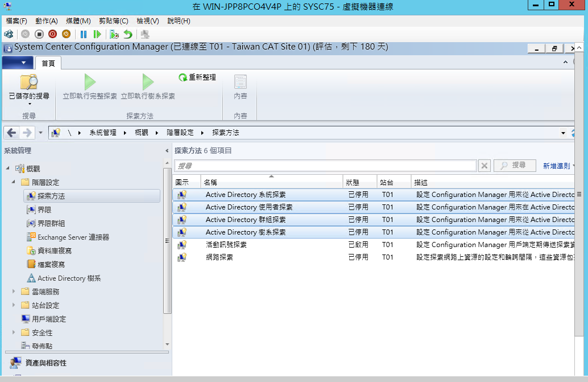The image size is (588, 382).
Task: Open the blue application menu dropdown
Action: tap(18, 63)
